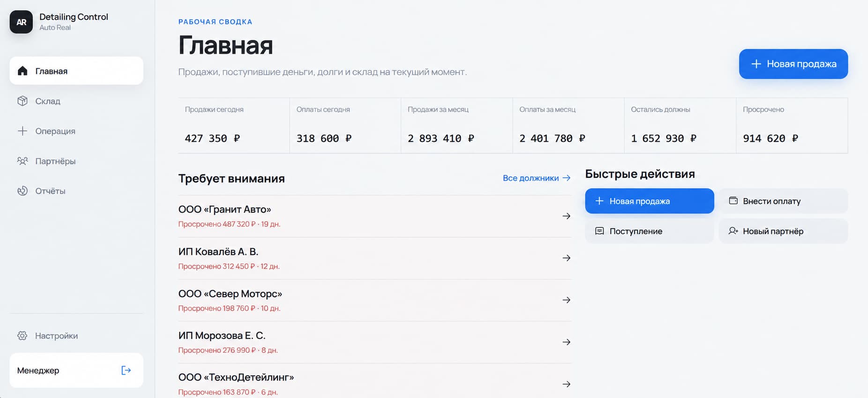
Task: Click receipt icon in Поступление
Action: [599, 231]
